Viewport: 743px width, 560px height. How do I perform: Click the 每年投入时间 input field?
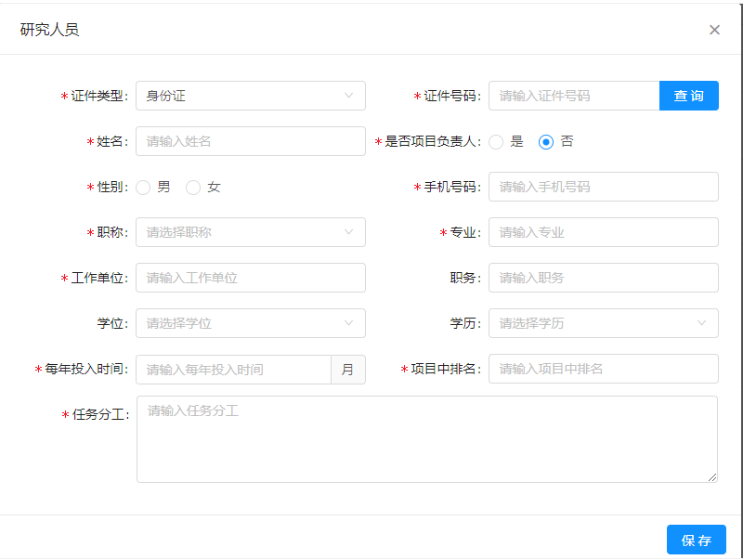pyautogui.click(x=232, y=369)
